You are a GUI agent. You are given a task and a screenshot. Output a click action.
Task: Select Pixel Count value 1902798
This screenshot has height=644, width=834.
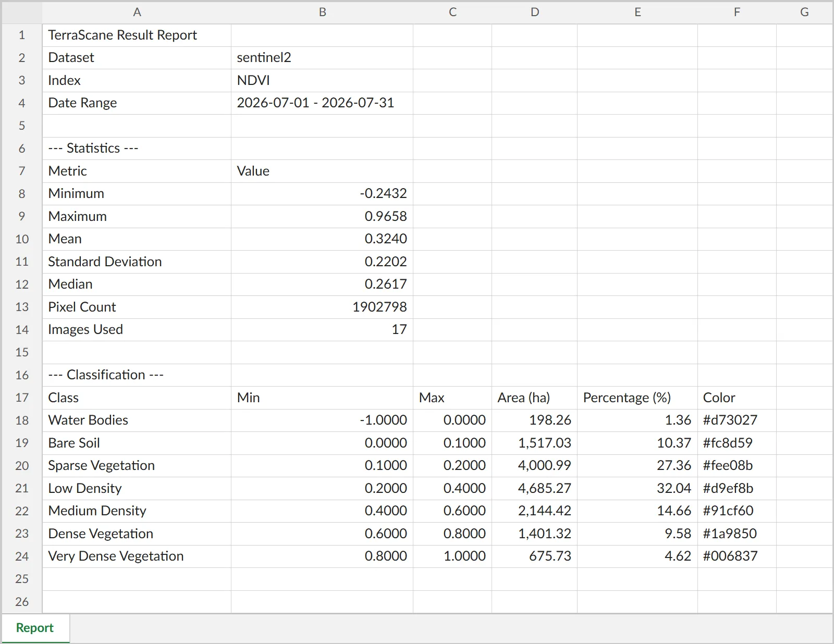322,307
